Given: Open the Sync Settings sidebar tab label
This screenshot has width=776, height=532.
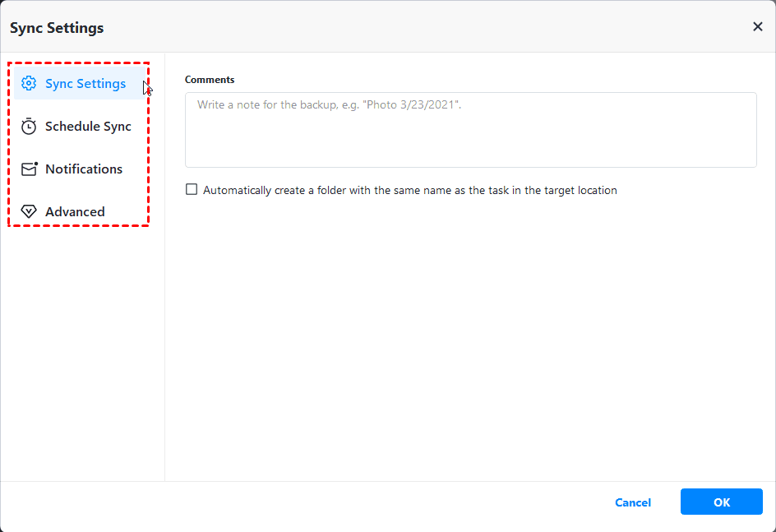Looking at the screenshot, I should point(85,84).
